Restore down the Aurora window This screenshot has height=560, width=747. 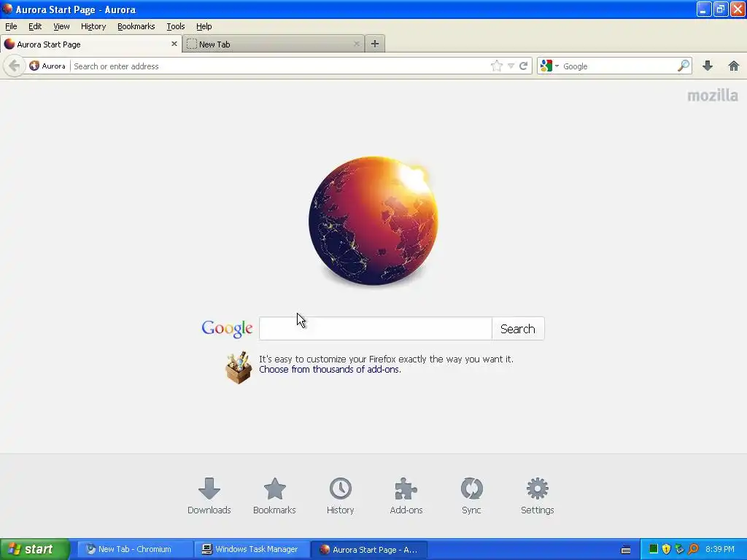pyautogui.click(x=720, y=9)
